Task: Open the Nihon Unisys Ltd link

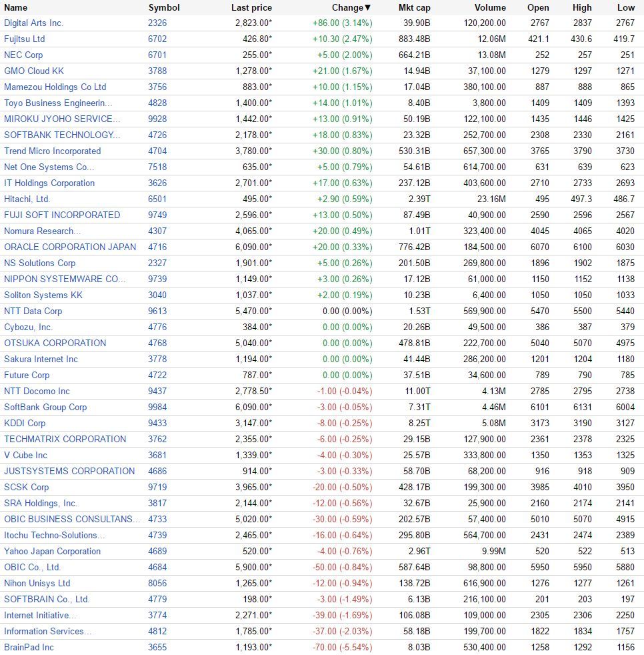Action: (x=37, y=583)
